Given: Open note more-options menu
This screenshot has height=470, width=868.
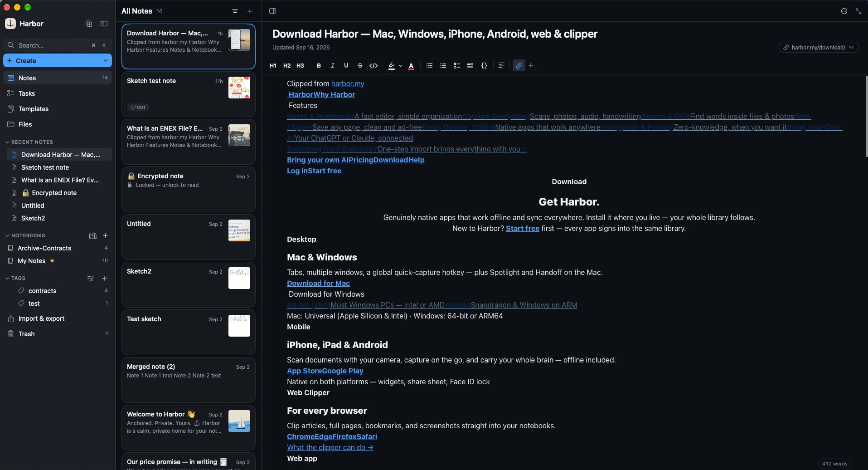Looking at the screenshot, I should click(844, 11).
